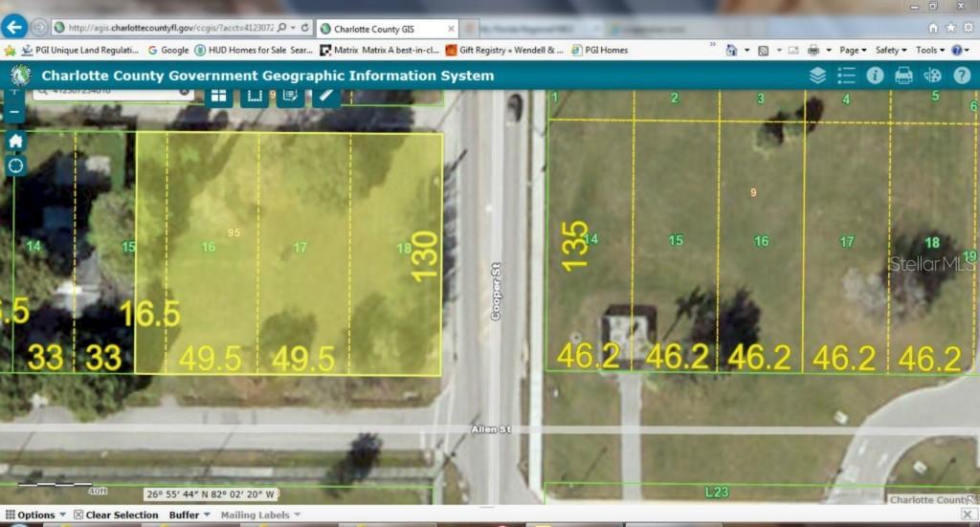Clear the parcel search box with X
Image resolution: width=980 pixels, height=527 pixels.
point(185,92)
